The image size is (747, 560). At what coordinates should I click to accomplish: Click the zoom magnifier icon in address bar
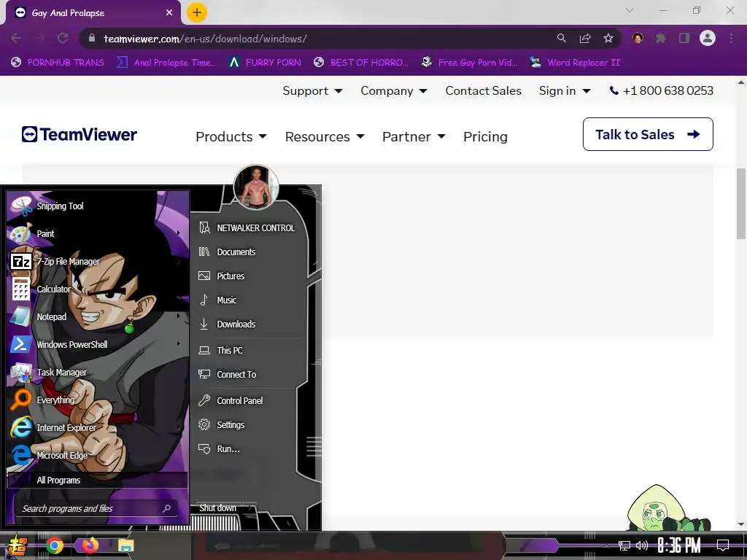(562, 38)
